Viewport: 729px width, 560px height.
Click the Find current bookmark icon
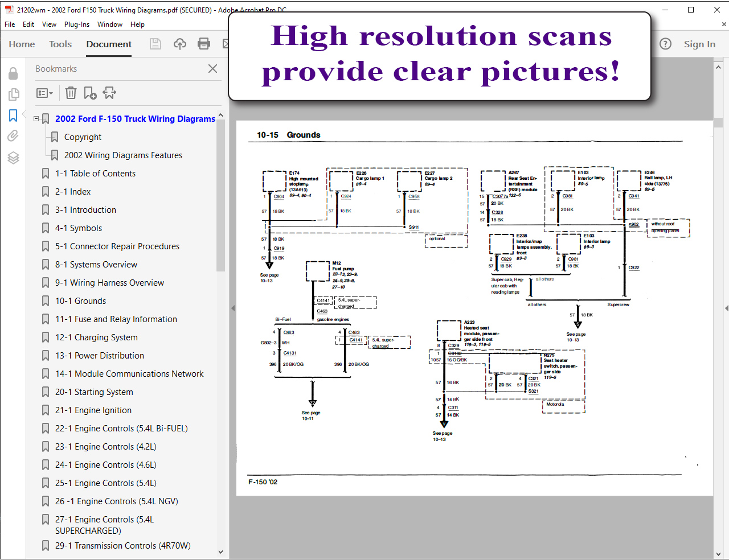pos(109,93)
